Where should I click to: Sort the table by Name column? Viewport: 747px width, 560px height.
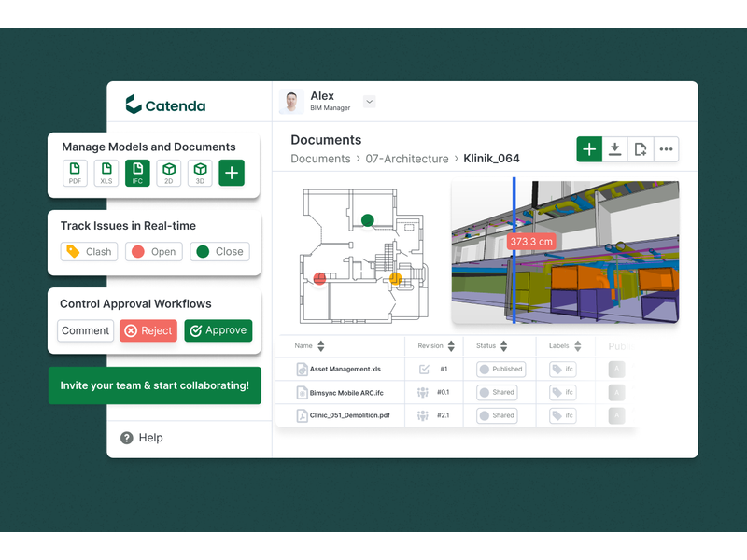pyautogui.click(x=321, y=346)
